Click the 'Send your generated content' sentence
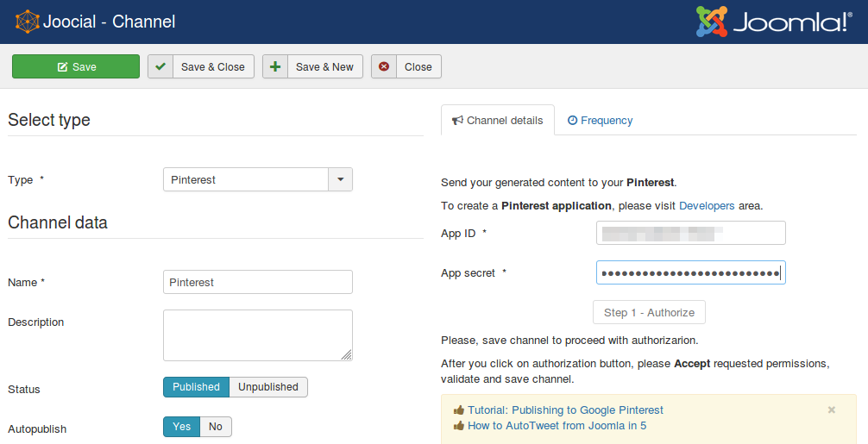Viewport: 868px width, 444px height. [x=558, y=183]
